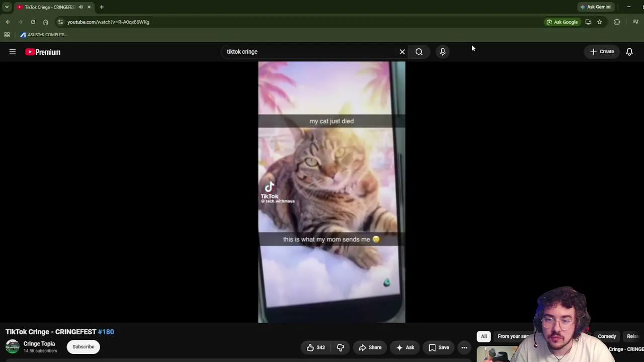Minimize the browser window
This screenshot has height=362, width=644.
pyautogui.click(x=629, y=7)
